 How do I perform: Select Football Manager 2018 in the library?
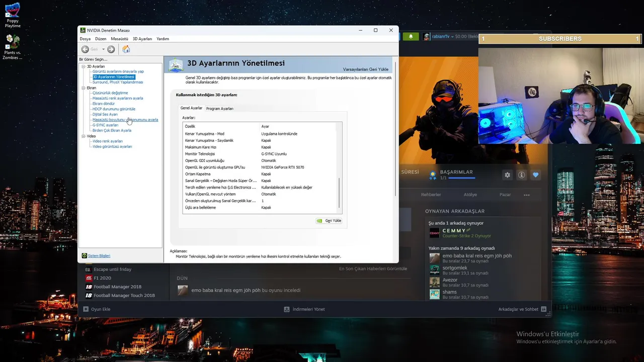[117, 287]
